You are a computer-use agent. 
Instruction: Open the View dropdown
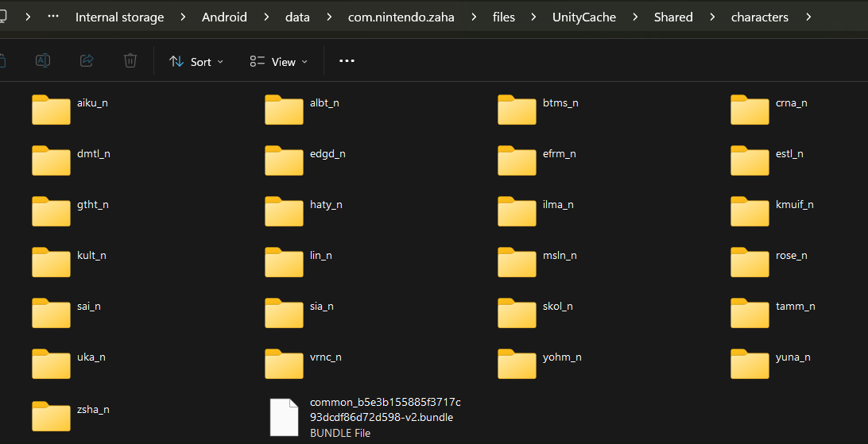click(x=278, y=61)
